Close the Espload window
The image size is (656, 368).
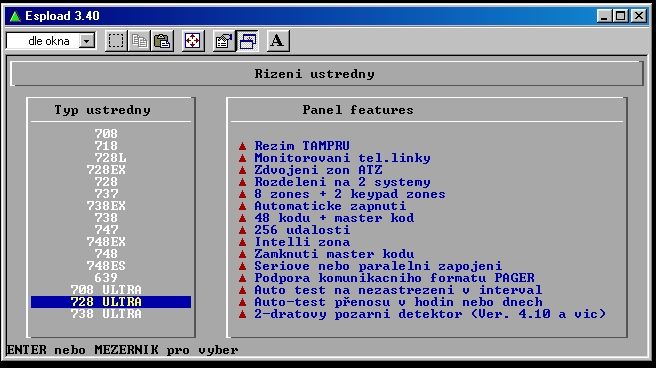pos(639,16)
